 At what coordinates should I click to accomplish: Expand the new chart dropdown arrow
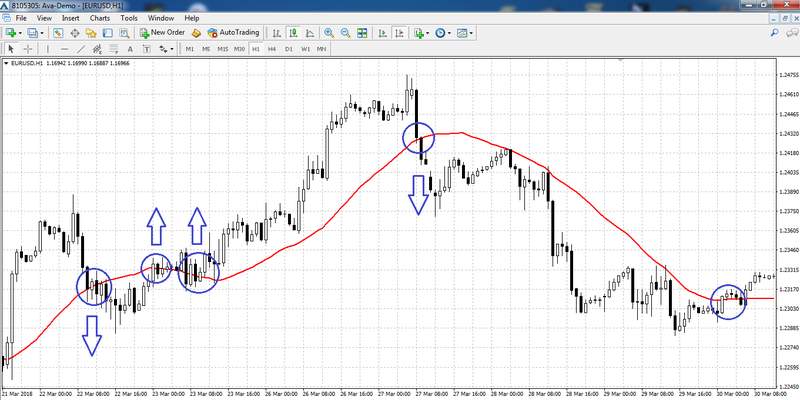click(x=20, y=33)
